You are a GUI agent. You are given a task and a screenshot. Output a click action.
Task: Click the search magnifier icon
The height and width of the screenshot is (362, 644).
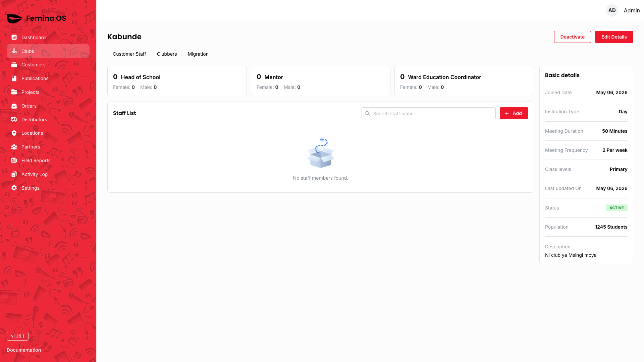368,113
